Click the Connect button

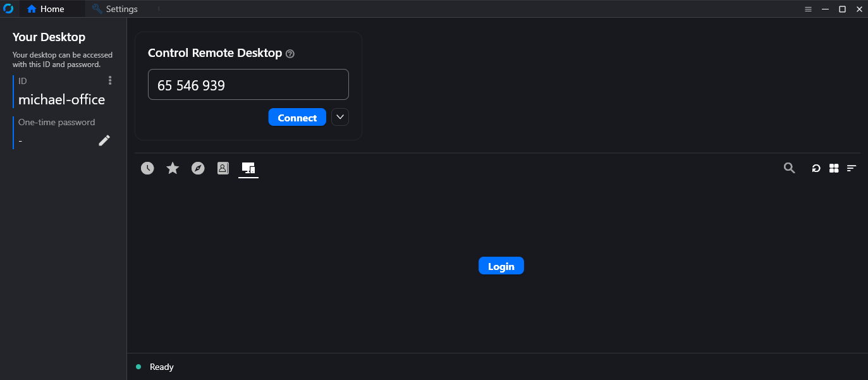pos(297,117)
